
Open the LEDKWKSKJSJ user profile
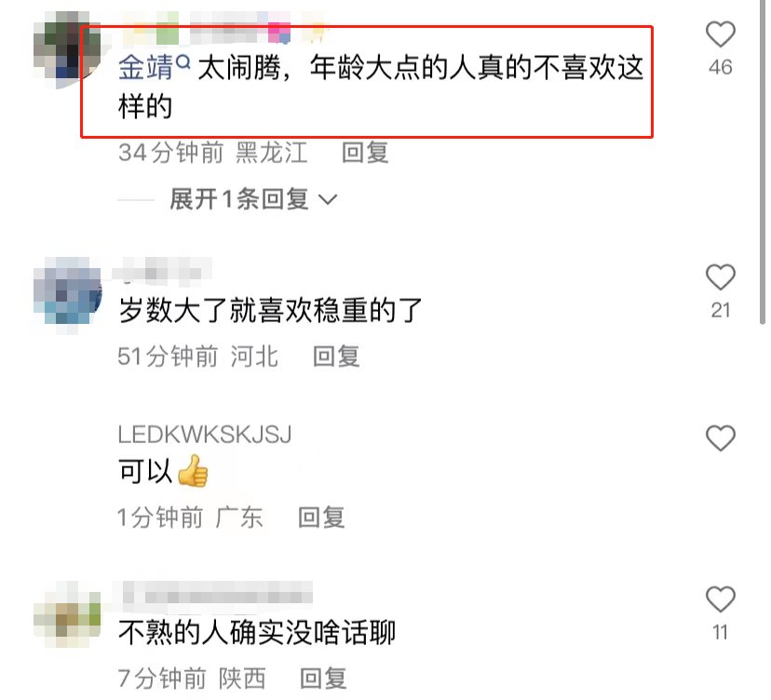pos(205,435)
